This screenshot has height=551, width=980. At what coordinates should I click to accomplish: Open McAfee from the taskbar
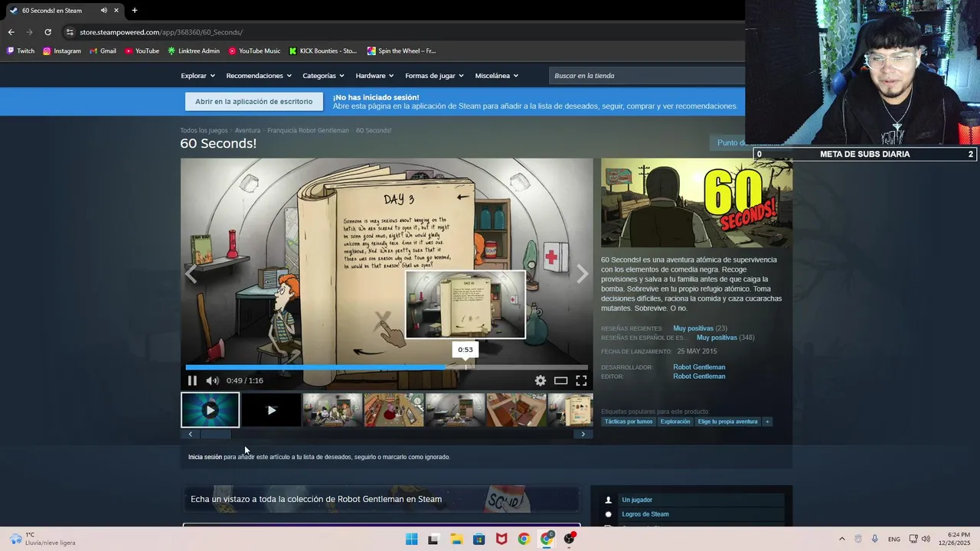tap(501, 539)
